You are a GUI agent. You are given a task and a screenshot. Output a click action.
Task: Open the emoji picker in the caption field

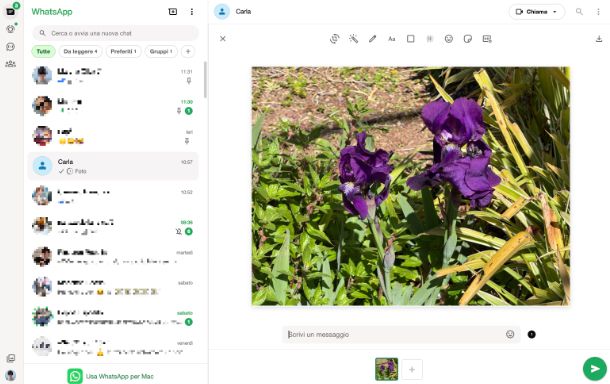pyautogui.click(x=510, y=334)
